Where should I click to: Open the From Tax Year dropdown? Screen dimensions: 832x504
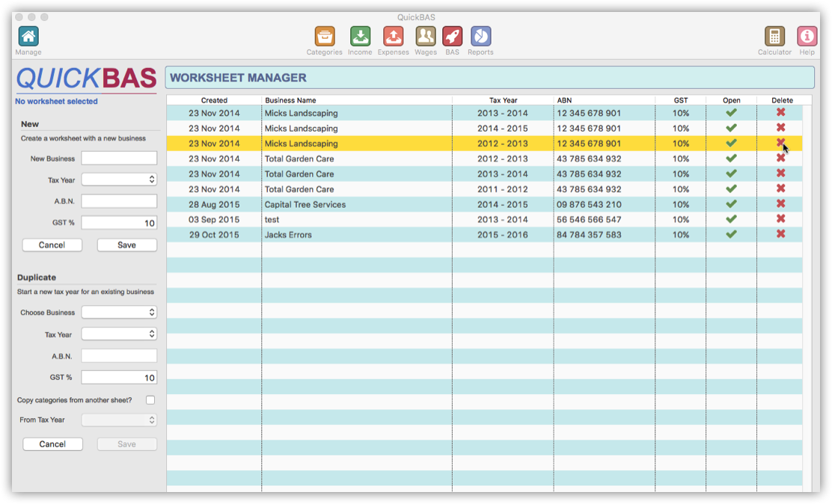pos(119,420)
